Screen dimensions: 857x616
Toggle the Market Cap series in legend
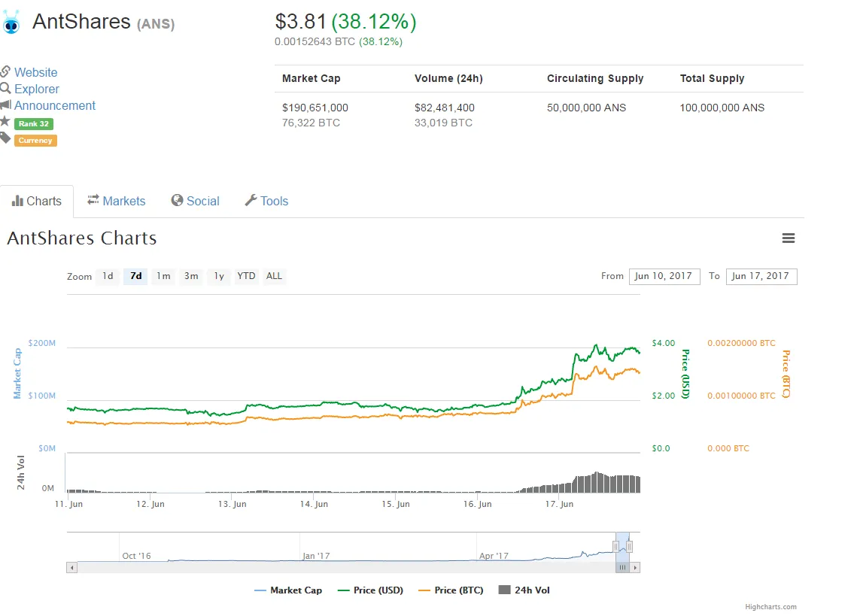click(289, 590)
